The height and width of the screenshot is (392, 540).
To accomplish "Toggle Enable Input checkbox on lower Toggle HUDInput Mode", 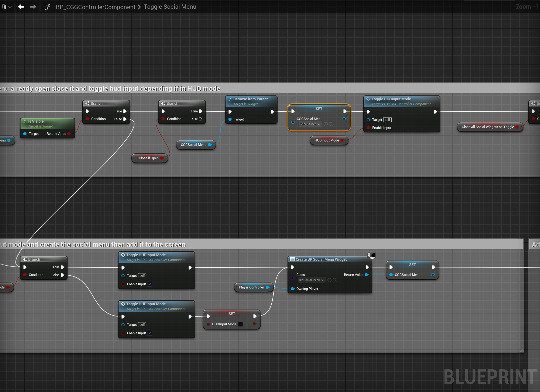I will coord(150,333).
